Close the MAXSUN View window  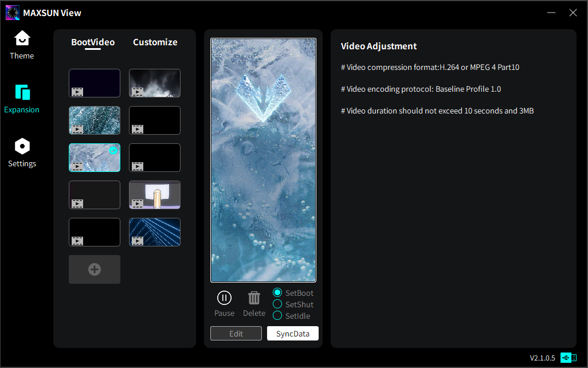tap(573, 13)
